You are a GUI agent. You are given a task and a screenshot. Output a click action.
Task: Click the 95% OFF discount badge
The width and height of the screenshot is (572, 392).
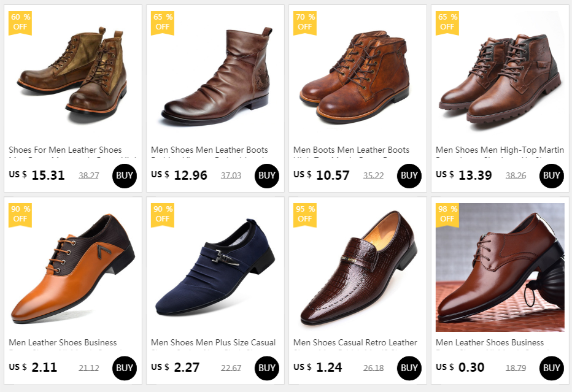(x=305, y=214)
